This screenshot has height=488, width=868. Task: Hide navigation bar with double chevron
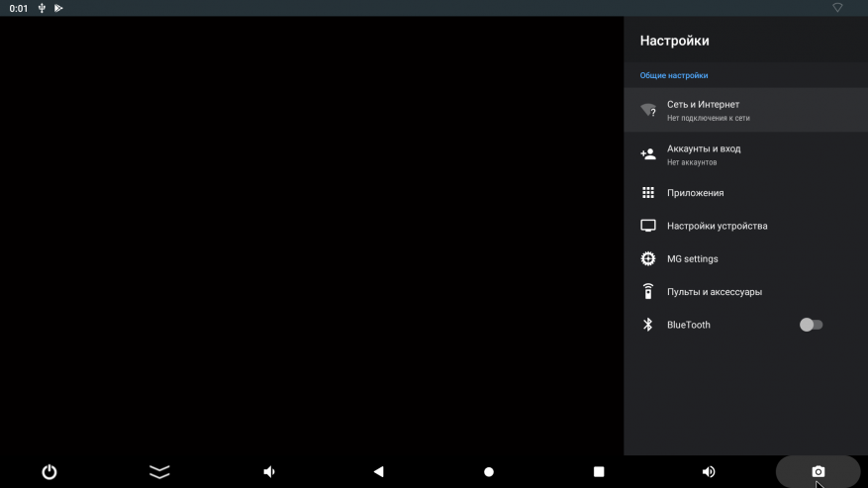[x=159, y=472]
